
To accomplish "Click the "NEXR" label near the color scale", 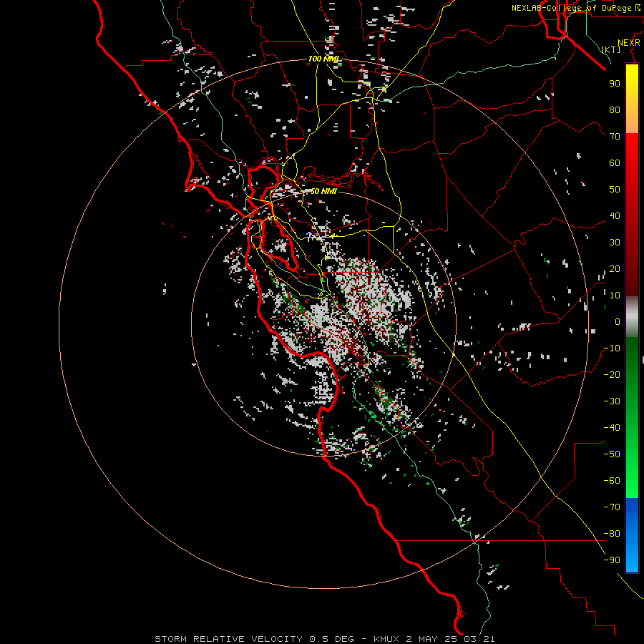I will pyautogui.click(x=628, y=43).
